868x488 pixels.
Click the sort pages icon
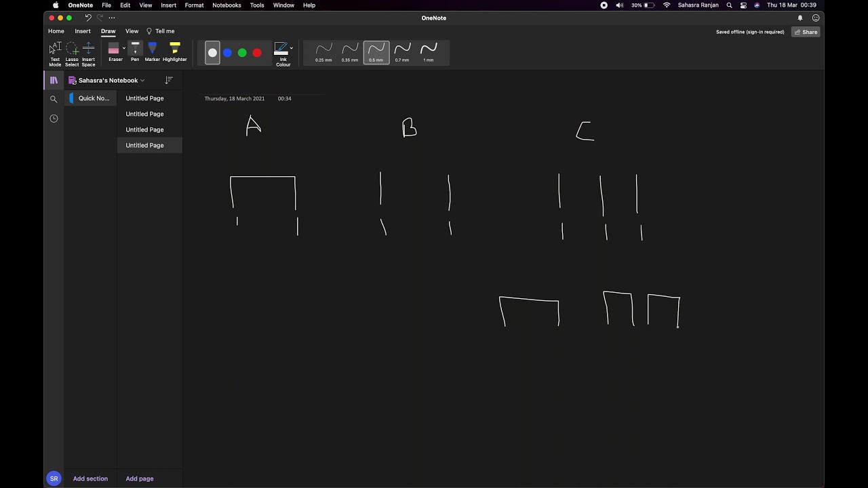pyautogui.click(x=169, y=80)
